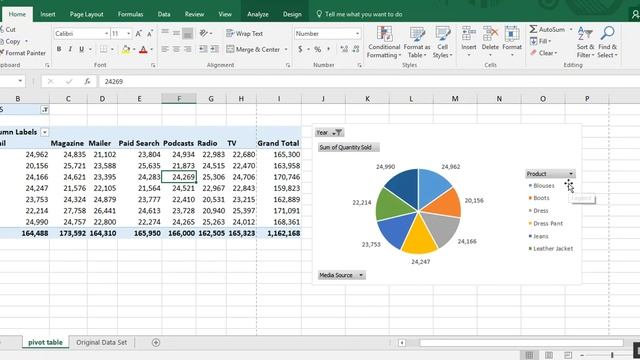Click the Increase Font Size icon
Screen dimensions: 640x360
(x=138, y=33)
